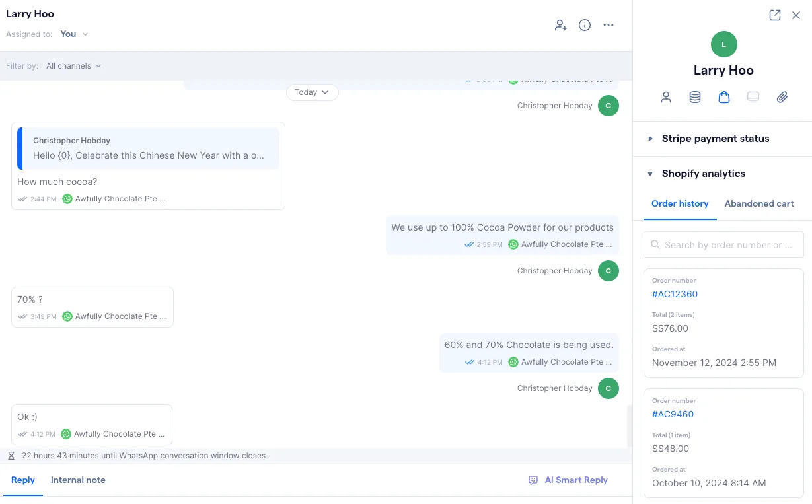This screenshot has width=812, height=504.
Task: Open the conversation info icon
Action: pyautogui.click(x=584, y=25)
